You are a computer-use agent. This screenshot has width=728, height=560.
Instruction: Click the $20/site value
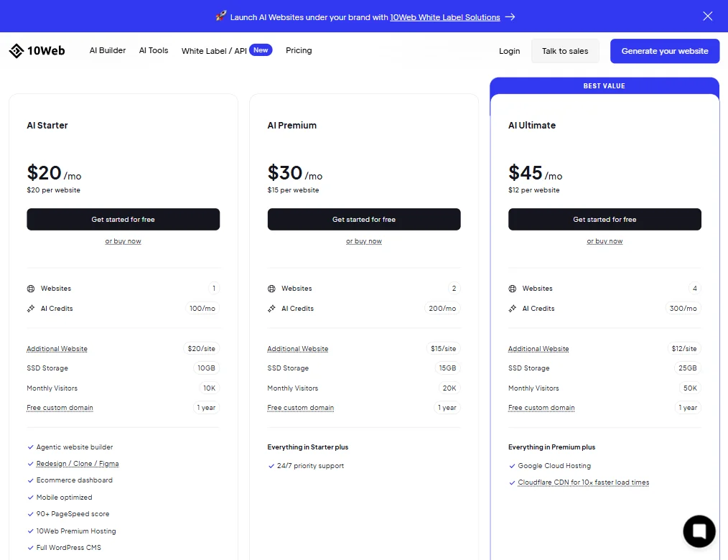[202, 349]
